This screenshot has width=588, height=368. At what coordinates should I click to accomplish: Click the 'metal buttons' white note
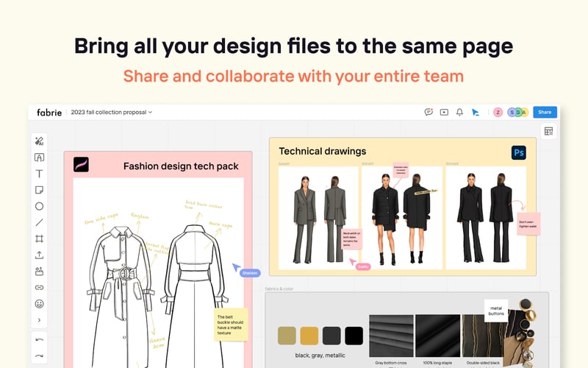click(496, 311)
